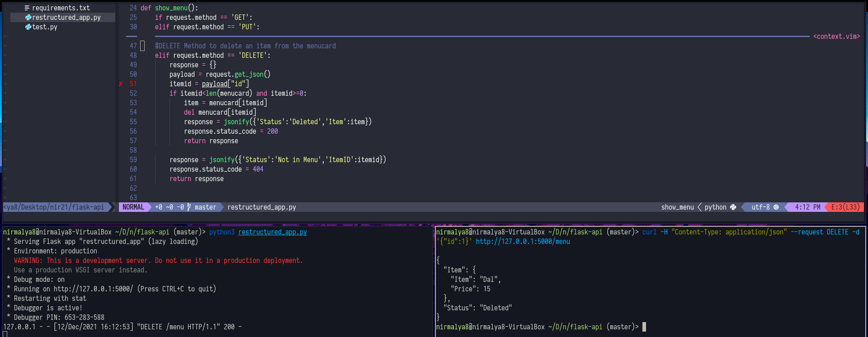Viewport: 868px width, 337px height.
Task: Click the curl command in right terminal
Action: 650,232
